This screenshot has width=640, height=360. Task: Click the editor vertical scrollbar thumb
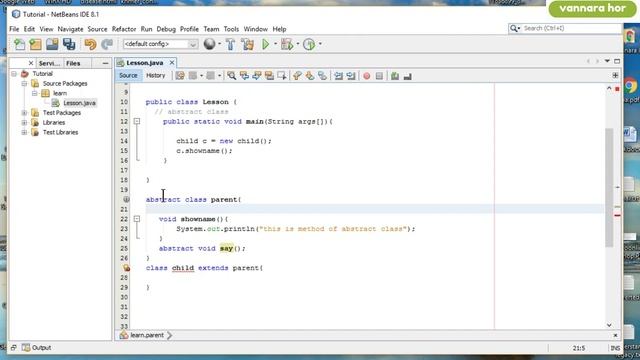609,188
